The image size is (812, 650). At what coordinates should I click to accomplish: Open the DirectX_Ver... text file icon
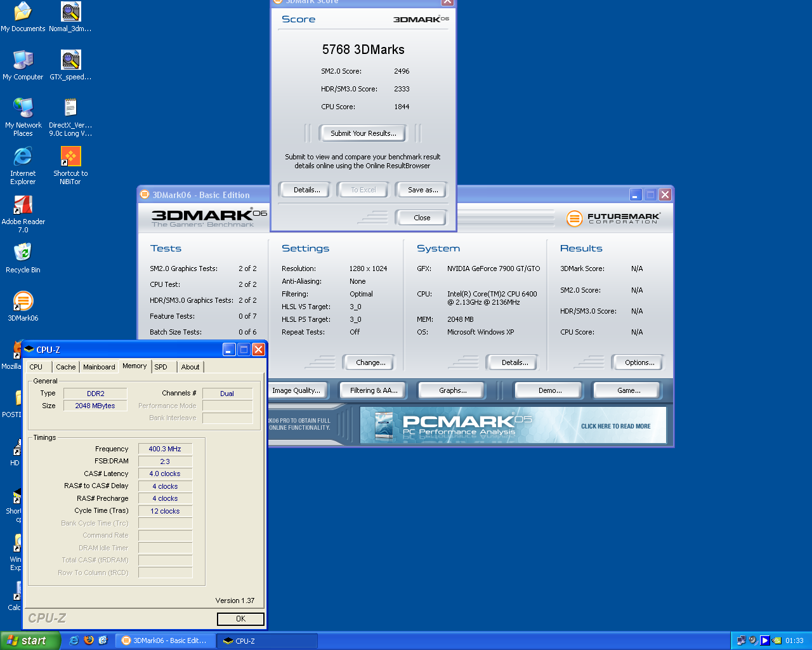[70, 117]
